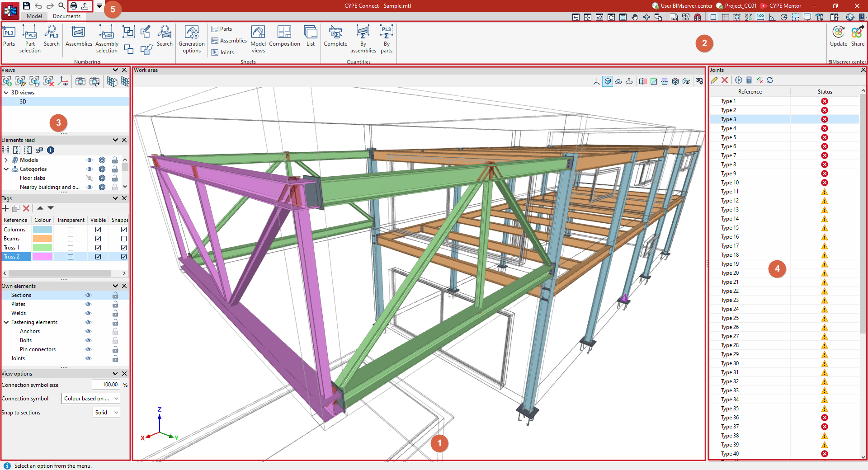Viewport: 868px width, 470px height.
Task: Click the save icon in title bar
Action: (27, 6)
